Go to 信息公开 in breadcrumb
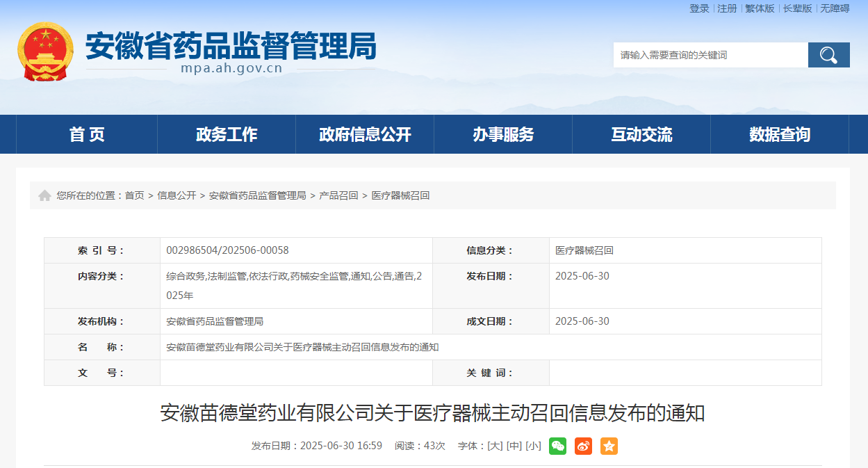The width and height of the screenshot is (868, 468). point(177,195)
